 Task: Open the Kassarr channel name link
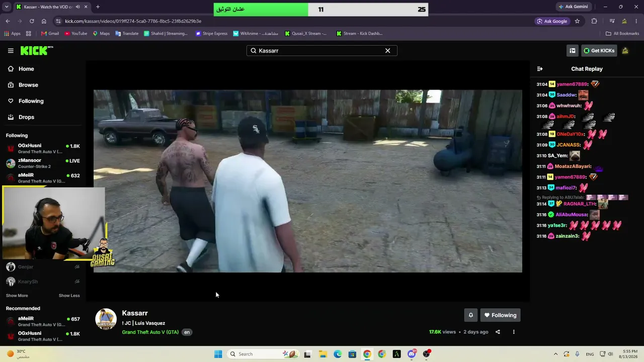point(135,313)
